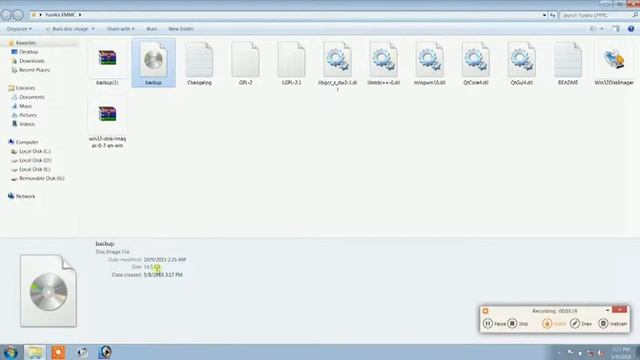Open Recent Places in the navigation pane

(34, 70)
